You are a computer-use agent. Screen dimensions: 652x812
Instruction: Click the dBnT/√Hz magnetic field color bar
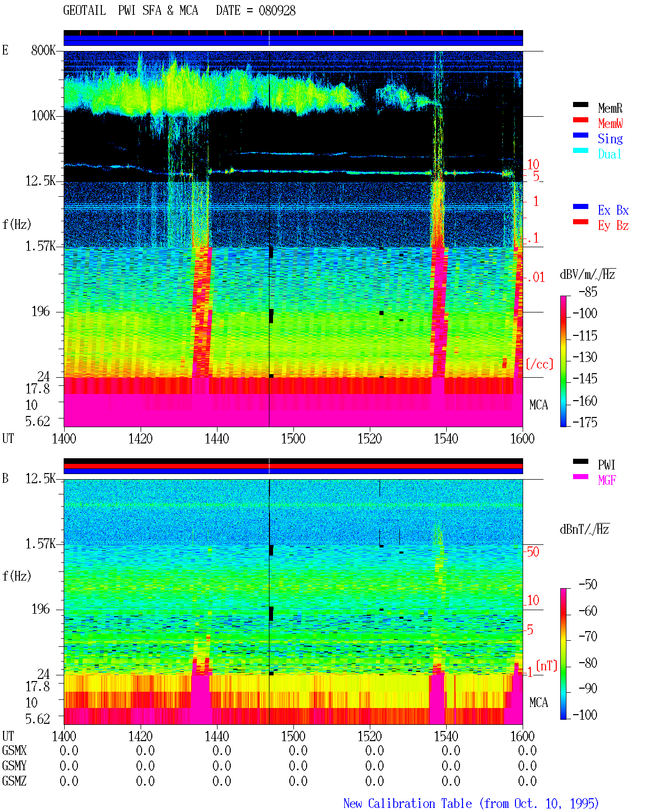[x=563, y=654]
